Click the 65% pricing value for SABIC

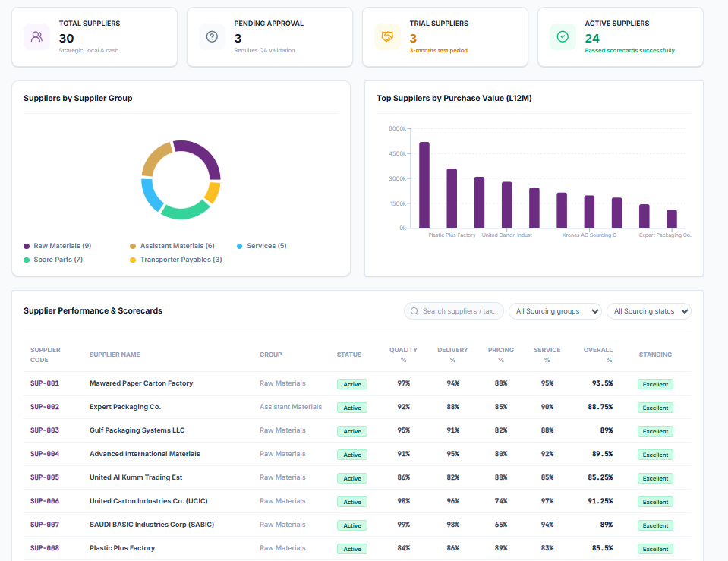point(501,525)
